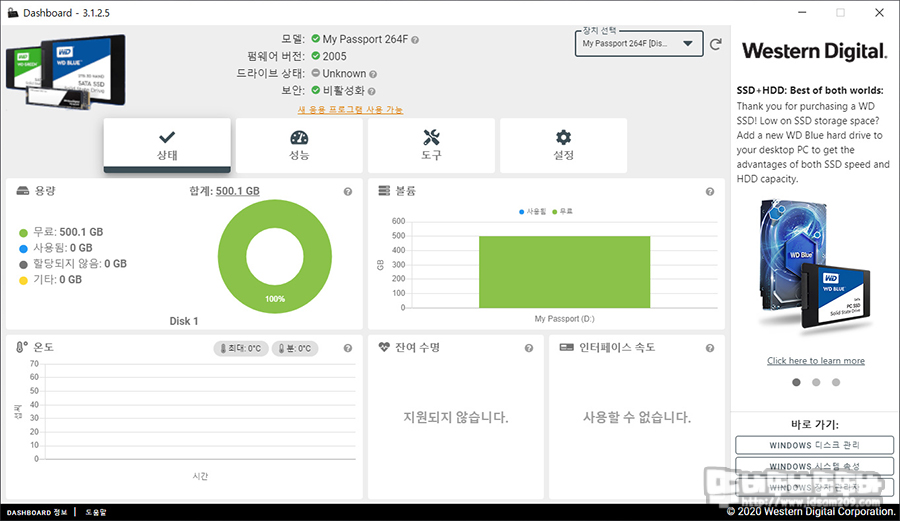This screenshot has width=900, height=521.
Task: Click help icon beside security 비활성화
Action: coord(371,91)
